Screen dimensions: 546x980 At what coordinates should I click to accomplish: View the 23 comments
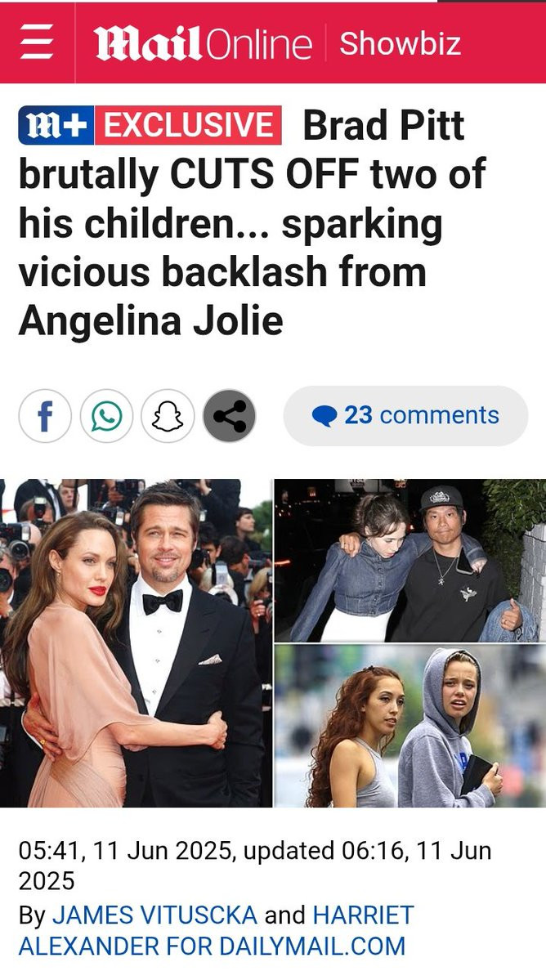(x=406, y=416)
